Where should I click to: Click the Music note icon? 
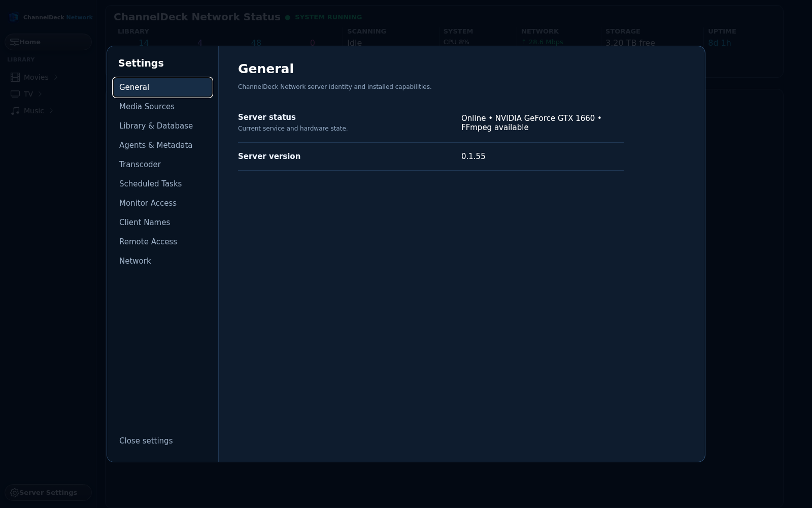15,111
